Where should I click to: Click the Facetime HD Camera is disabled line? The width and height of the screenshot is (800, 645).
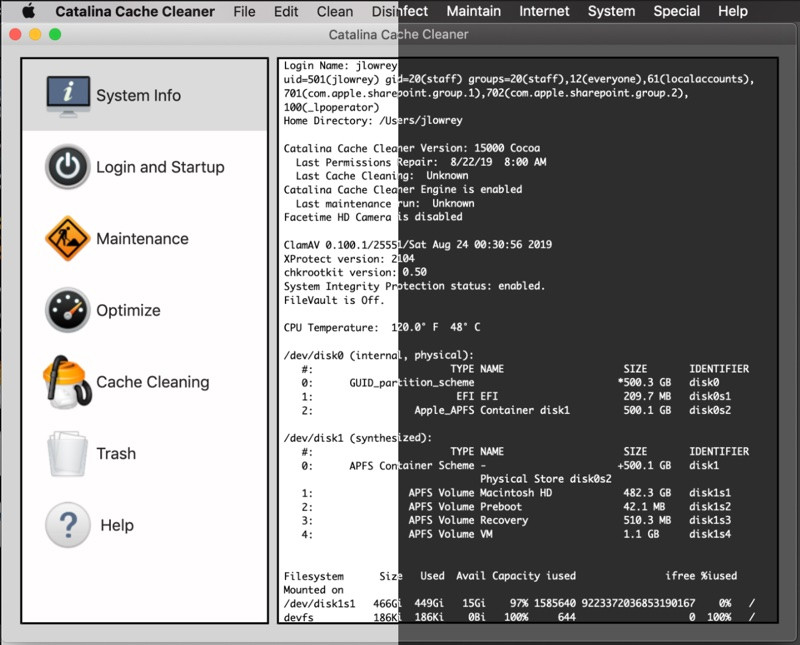tap(373, 217)
